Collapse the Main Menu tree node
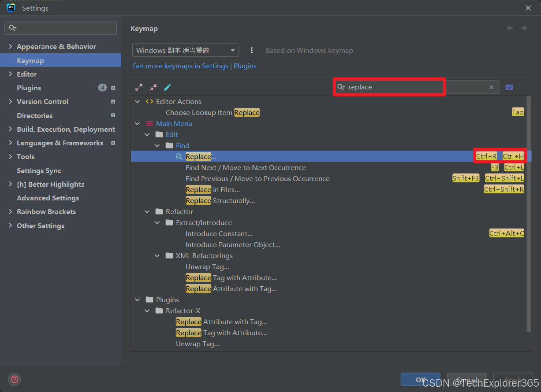Screen dimensions: 541x392 tap(138, 124)
